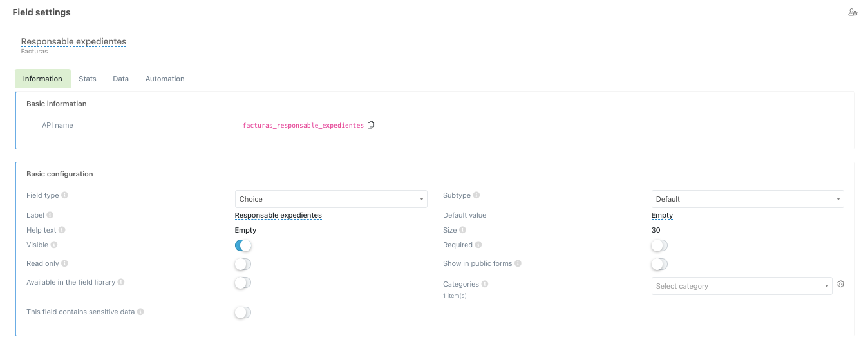868x342 pixels.
Task: Disable the Visible toggle
Action: pyautogui.click(x=243, y=245)
